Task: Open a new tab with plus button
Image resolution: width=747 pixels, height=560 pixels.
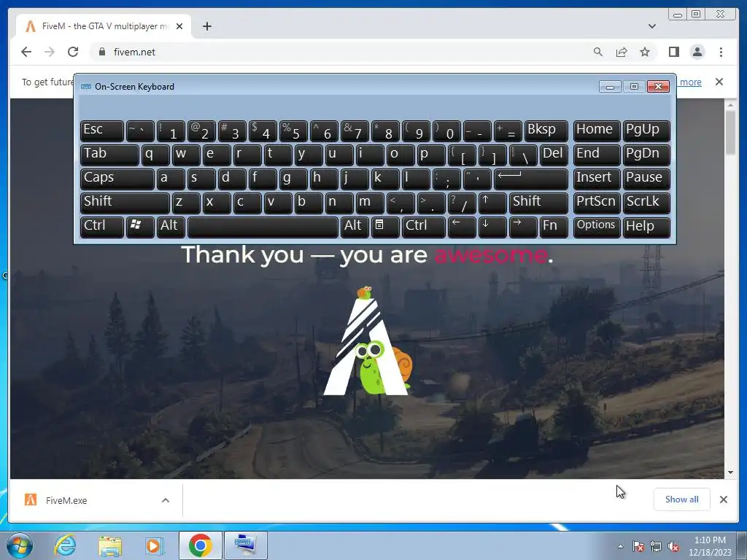Action: pos(206,26)
